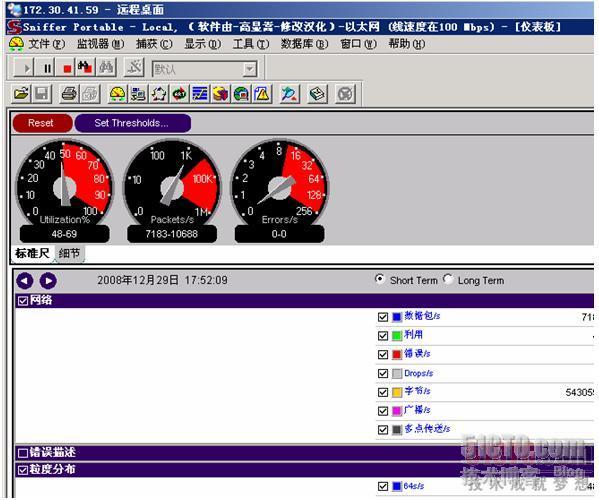The width and height of the screenshot is (599, 500).
Task: Select the Long Term radio button
Action: [448, 279]
